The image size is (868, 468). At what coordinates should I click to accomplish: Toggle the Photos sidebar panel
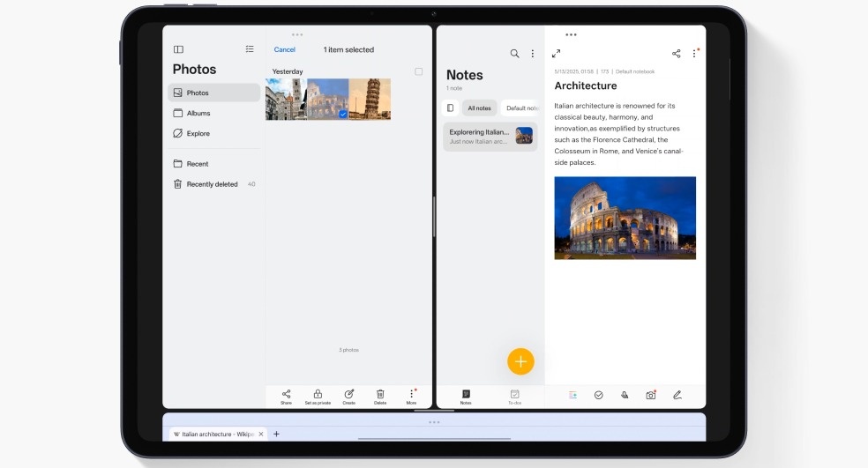(x=178, y=49)
